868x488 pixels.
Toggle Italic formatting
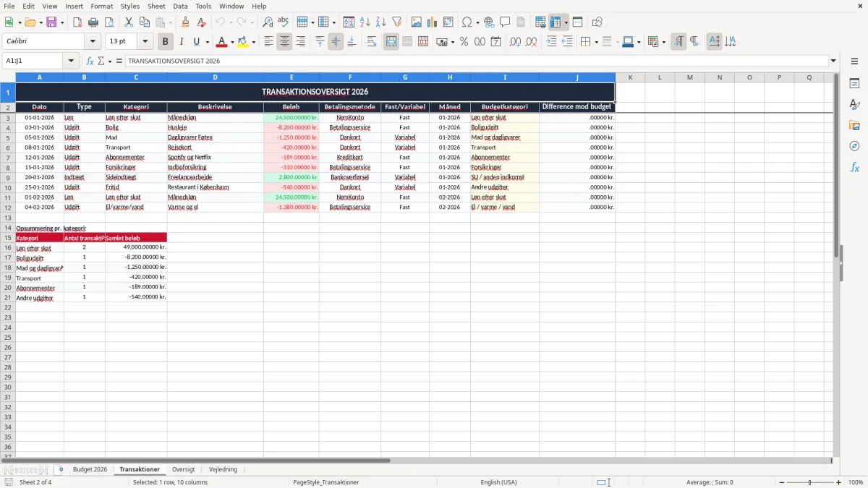(181, 42)
